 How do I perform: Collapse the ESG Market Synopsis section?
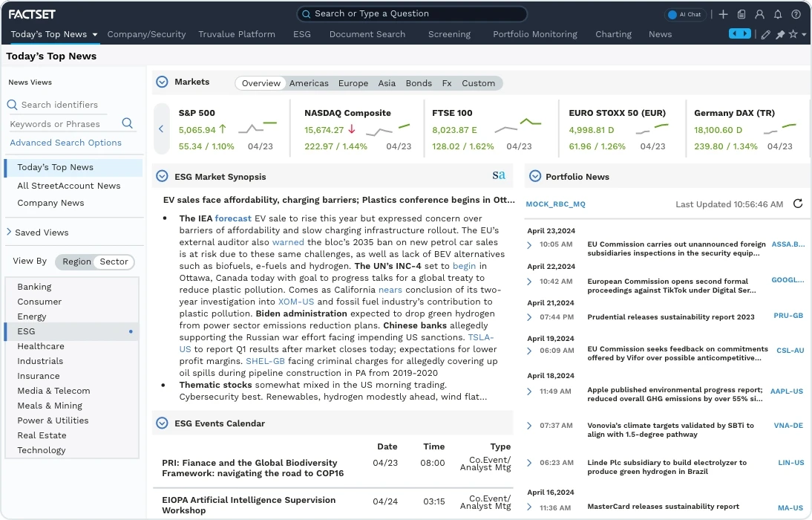click(162, 175)
